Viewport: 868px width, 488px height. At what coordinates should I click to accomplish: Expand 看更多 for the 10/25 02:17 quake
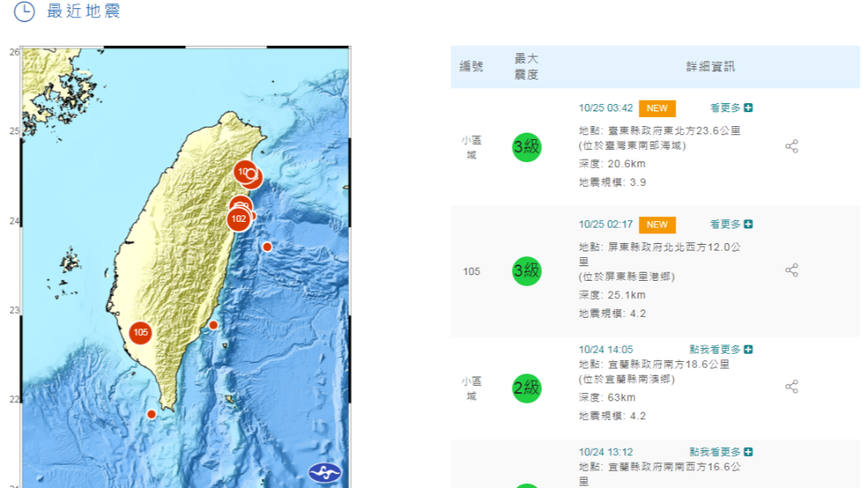click(731, 224)
